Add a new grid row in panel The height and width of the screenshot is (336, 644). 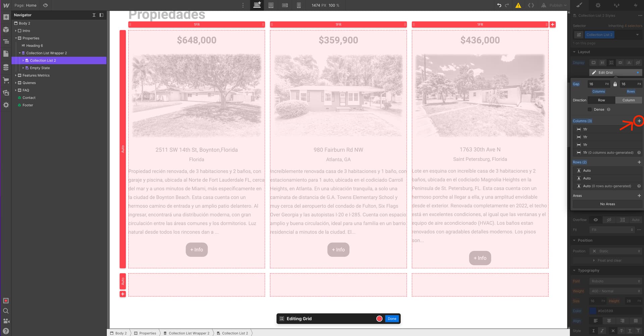639,162
